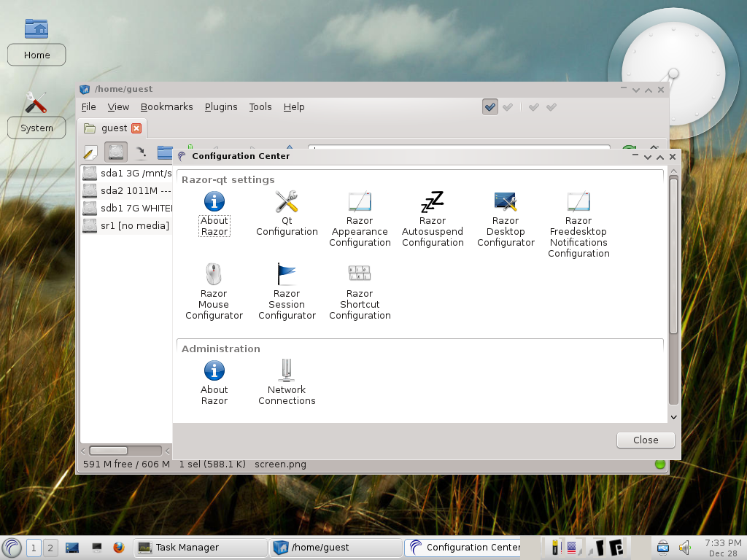
Task: Toggle the first checkmark button in the file manager toolbar
Action: (489, 107)
